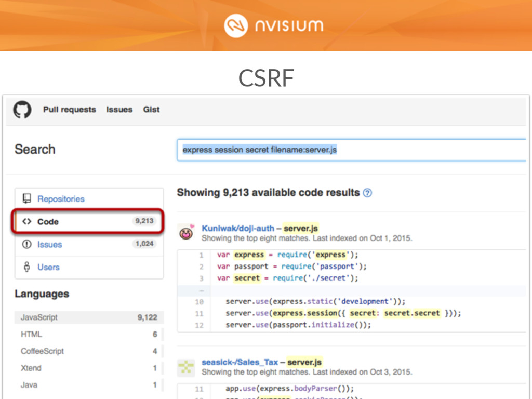The height and width of the screenshot is (399, 532).
Task: Click into the search query field
Action: [x=352, y=150]
